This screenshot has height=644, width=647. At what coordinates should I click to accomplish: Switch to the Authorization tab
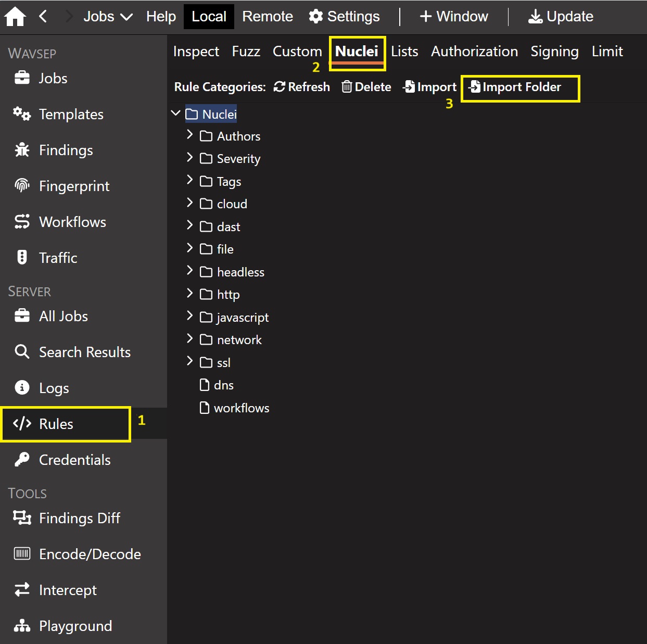pos(474,52)
